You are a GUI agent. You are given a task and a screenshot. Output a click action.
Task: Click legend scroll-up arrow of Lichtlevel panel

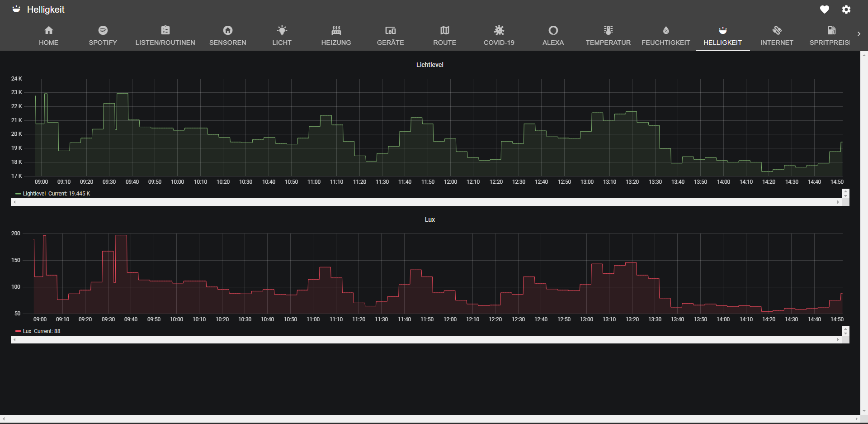[845, 191]
